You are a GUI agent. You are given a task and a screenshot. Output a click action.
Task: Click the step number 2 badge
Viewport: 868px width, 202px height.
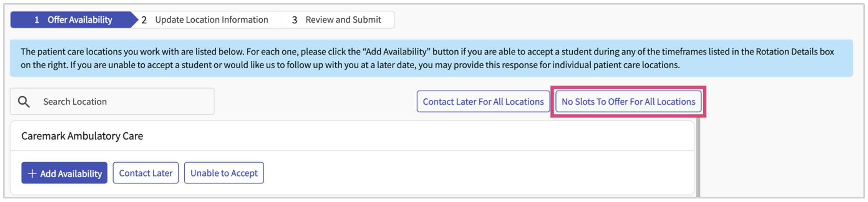point(144,20)
